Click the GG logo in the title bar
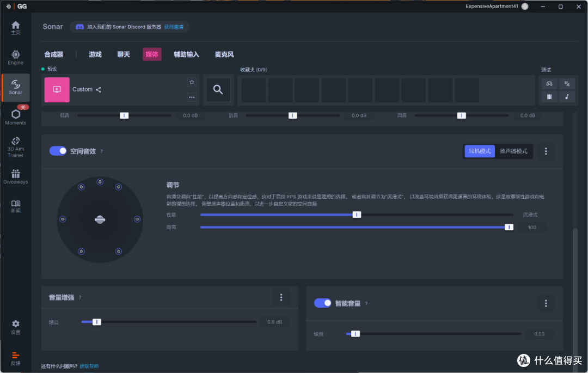Viewport: 588px width, 373px height. pos(22,7)
